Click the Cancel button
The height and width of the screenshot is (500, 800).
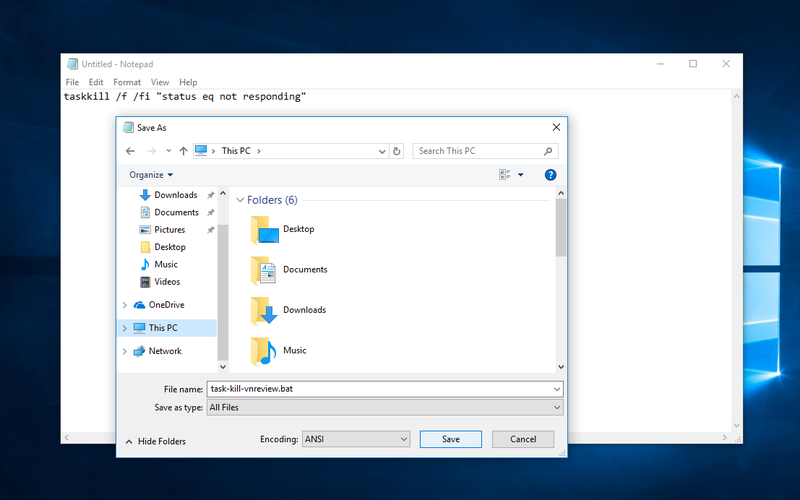523,439
